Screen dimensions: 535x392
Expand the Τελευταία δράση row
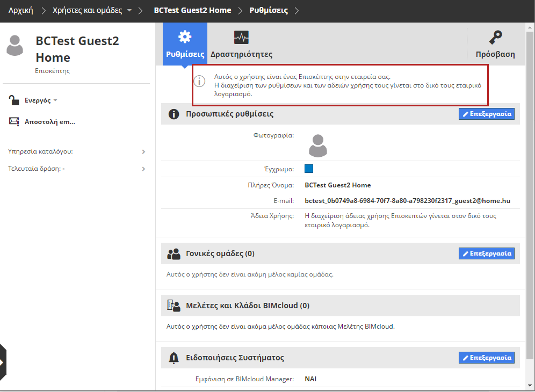tap(143, 169)
